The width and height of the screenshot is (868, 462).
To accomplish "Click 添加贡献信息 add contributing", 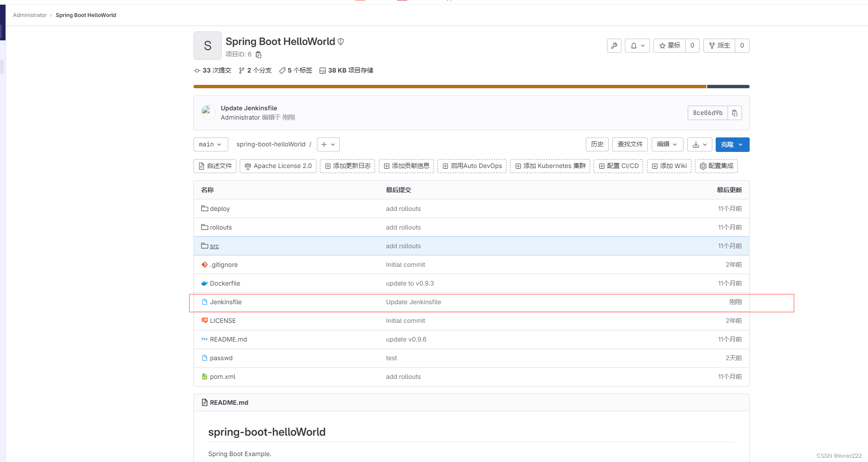I will pos(406,166).
